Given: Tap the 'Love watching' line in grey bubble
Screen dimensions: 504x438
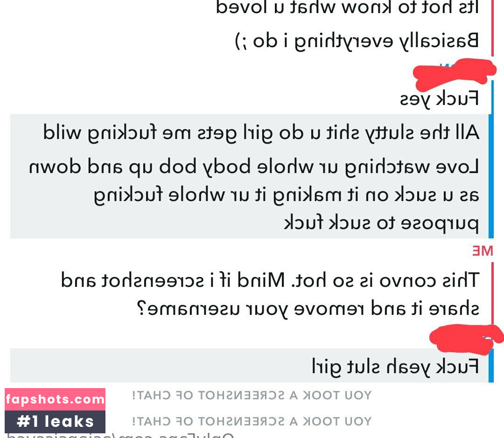Looking at the screenshot, I should pos(254,167).
